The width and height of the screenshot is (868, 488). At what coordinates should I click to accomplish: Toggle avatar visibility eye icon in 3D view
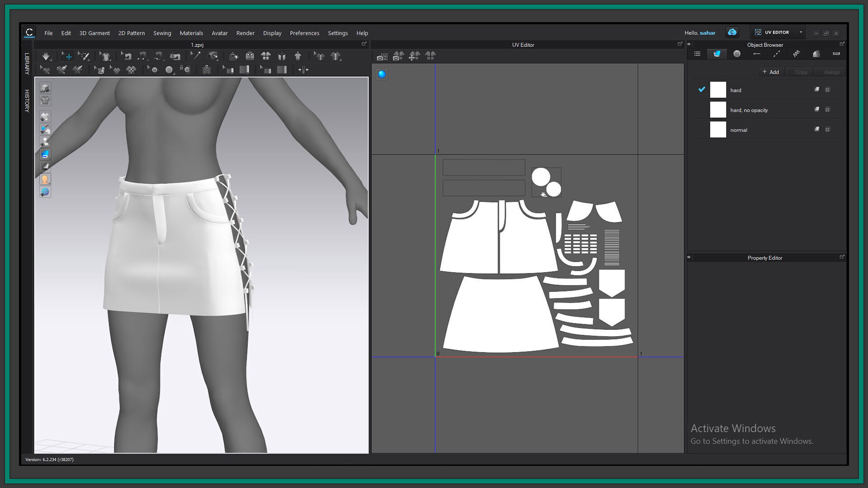(x=45, y=142)
